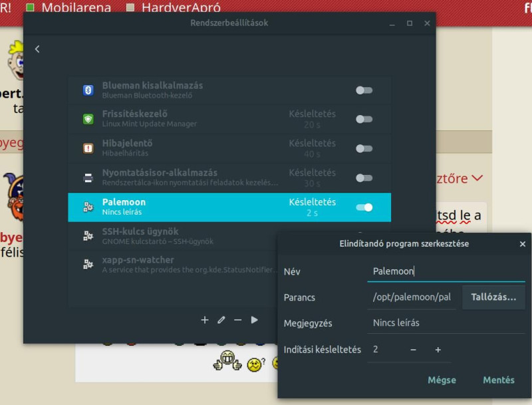Toggle the Nyomtatásisor-alkalmazás switch
This screenshot has height=405, width=532.
coord(364,178)
